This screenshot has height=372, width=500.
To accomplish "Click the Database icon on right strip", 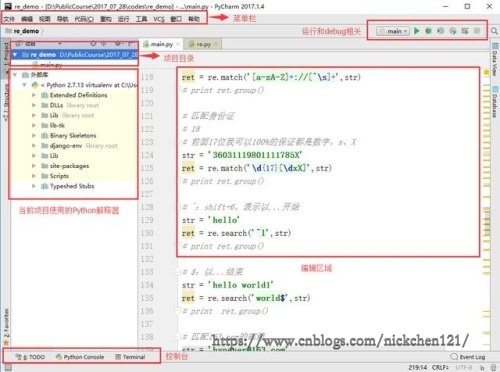I will tap(495, 89).
